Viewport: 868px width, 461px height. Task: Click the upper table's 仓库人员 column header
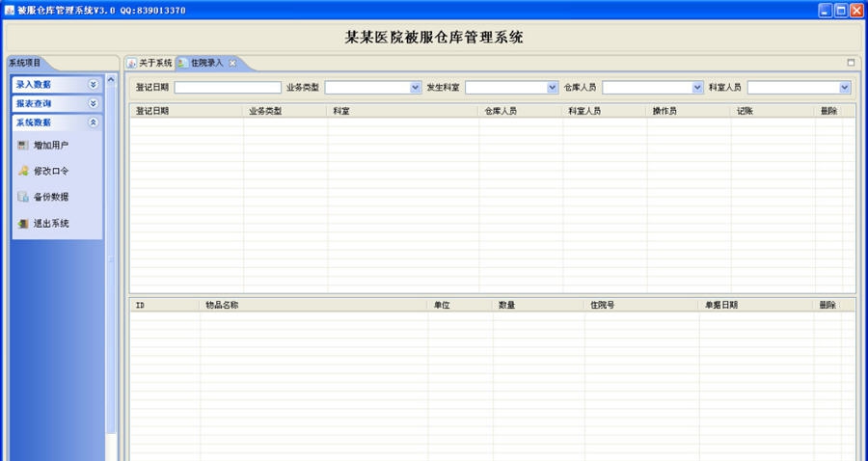coord(521,111)
